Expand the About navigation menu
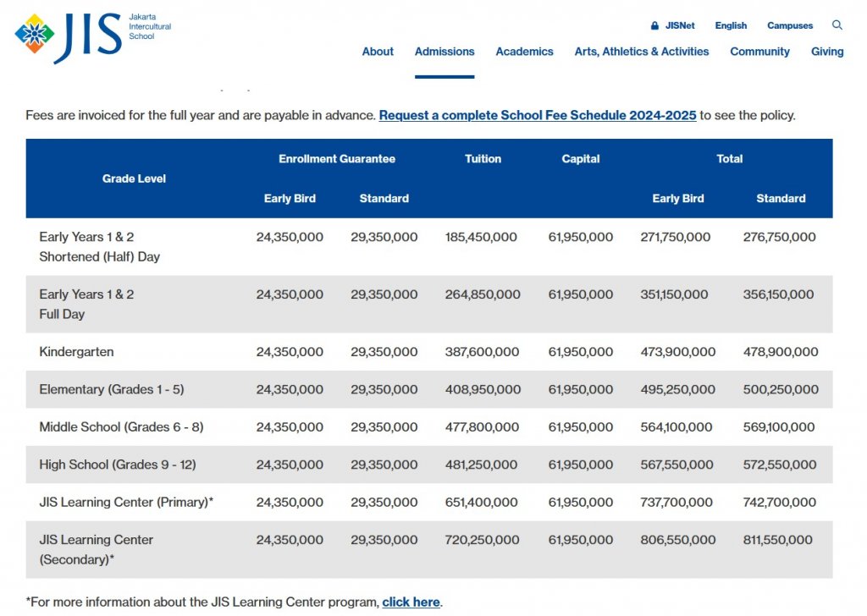The width and height of the screenshot is (867, 616). pyautogui.click(x=378, y=51)
